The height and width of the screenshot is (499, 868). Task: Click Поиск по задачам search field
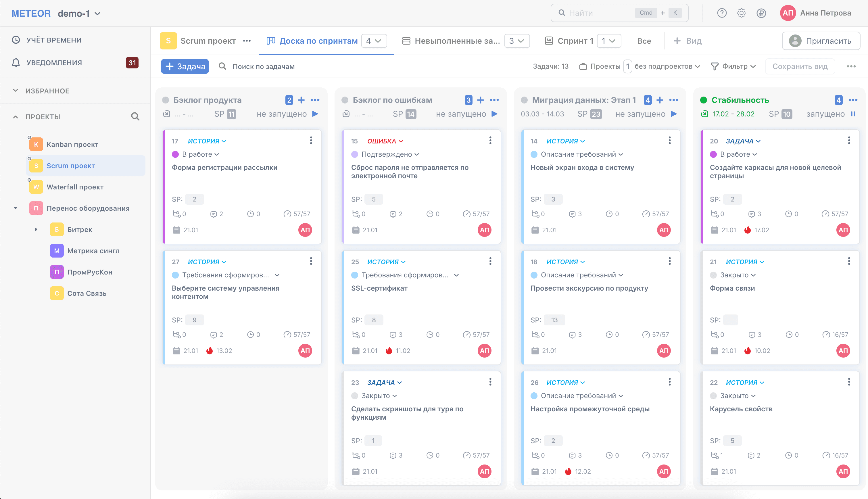pyautogui.click(x=263, y=66)
